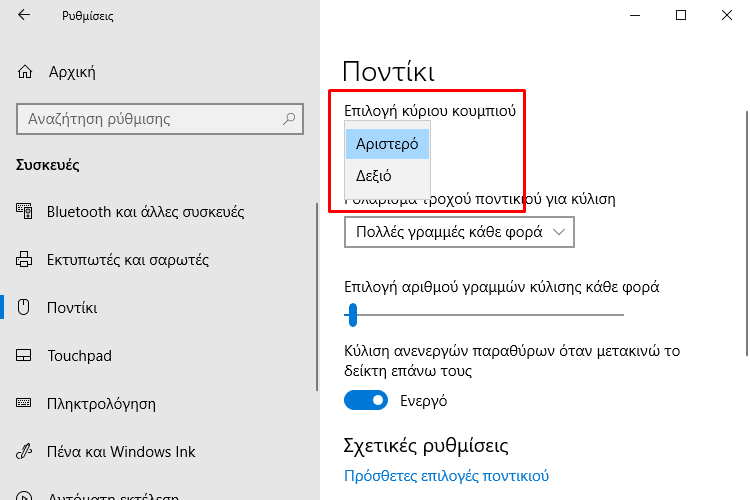The height and width of the screenshot is (500, 750).
Task: Click the printer icon in sidebar
Action: pyautogui.click(x=26, y=260)
